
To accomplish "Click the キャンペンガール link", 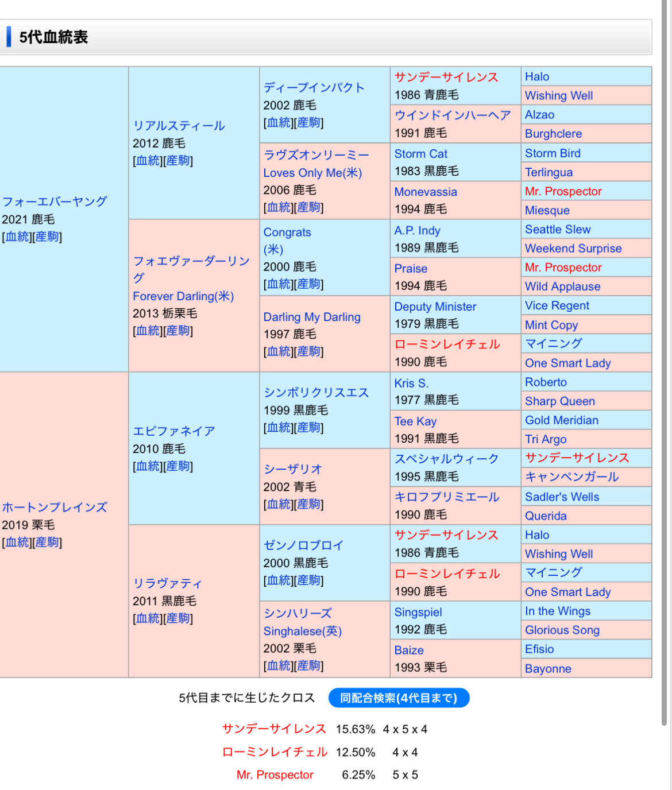I will (x=572, y=477).
